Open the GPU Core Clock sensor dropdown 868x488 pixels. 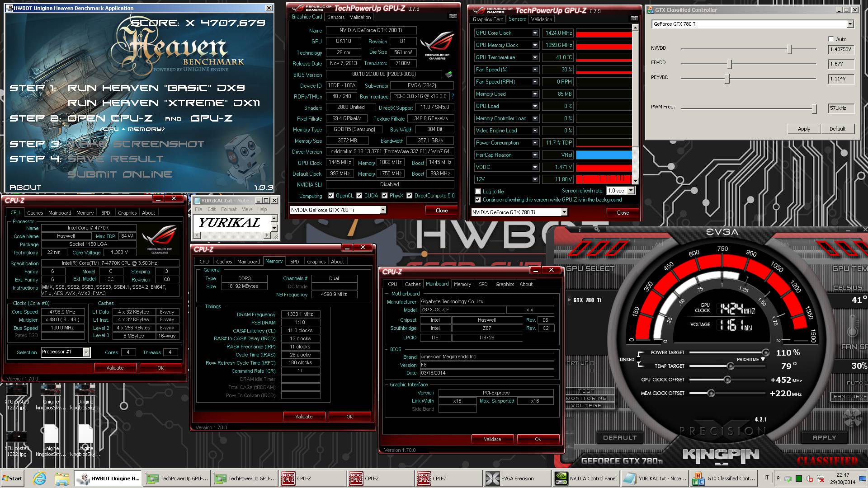tap(535, 33)
